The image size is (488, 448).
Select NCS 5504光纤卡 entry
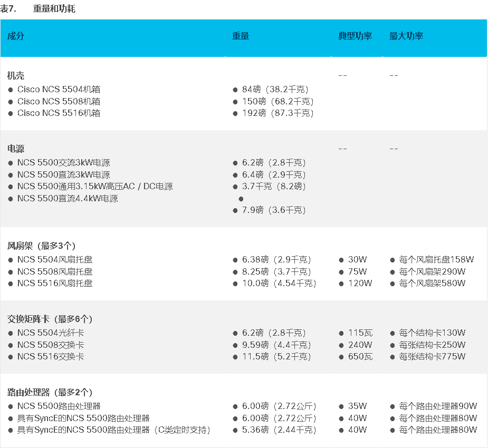click(51, 333)
